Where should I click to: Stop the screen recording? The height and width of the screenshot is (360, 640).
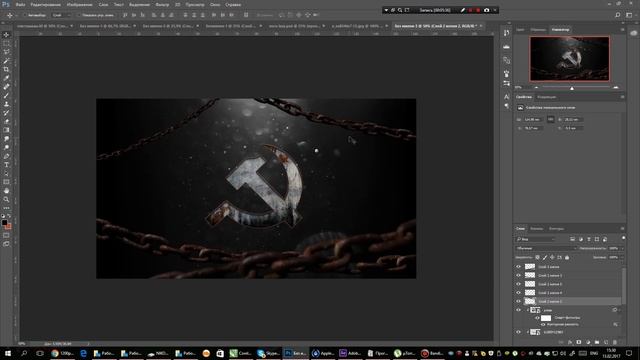pyautogui.click(x=478, y=10)
